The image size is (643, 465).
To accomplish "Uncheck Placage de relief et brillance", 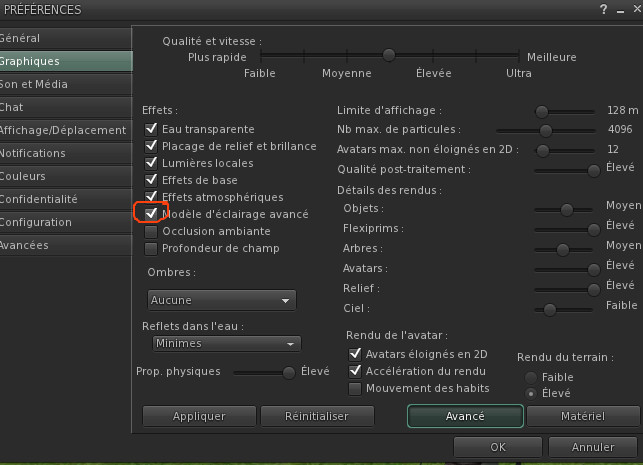I will (x=151, y=146).
